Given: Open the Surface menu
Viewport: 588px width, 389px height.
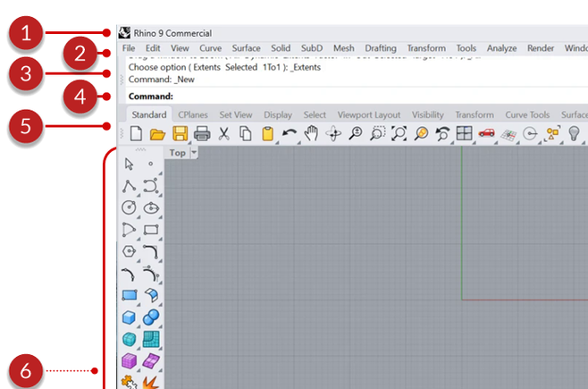Looking at the screenshot, I should click(x=246, y=48).
